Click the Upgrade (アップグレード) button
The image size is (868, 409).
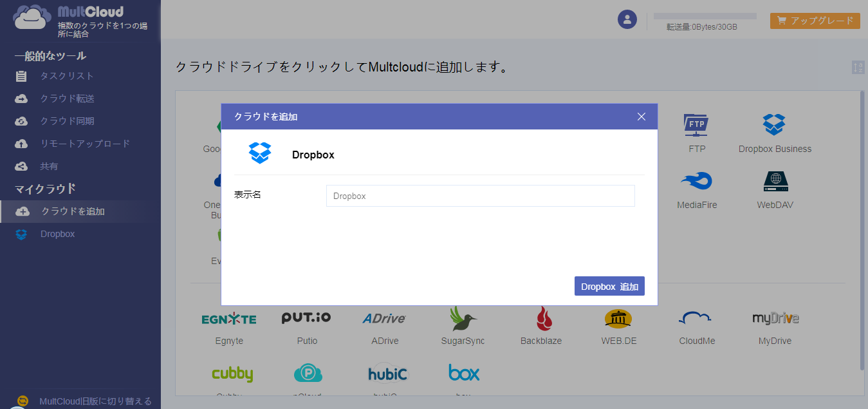point(815,21)
